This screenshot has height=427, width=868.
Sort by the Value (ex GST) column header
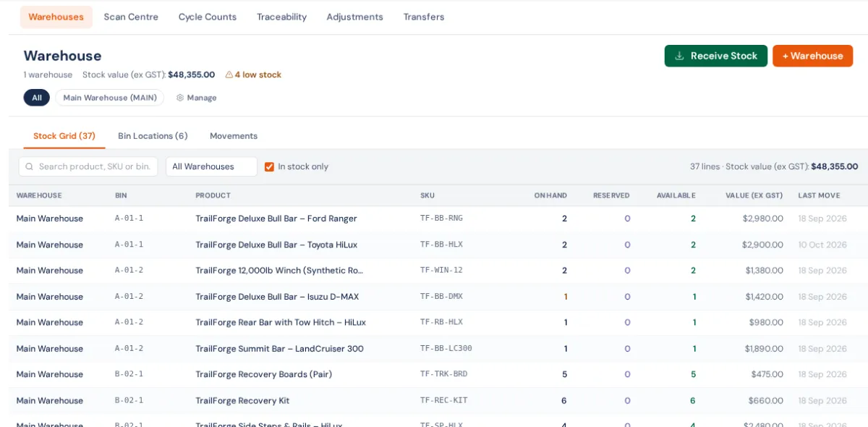(x=754, y=195)
